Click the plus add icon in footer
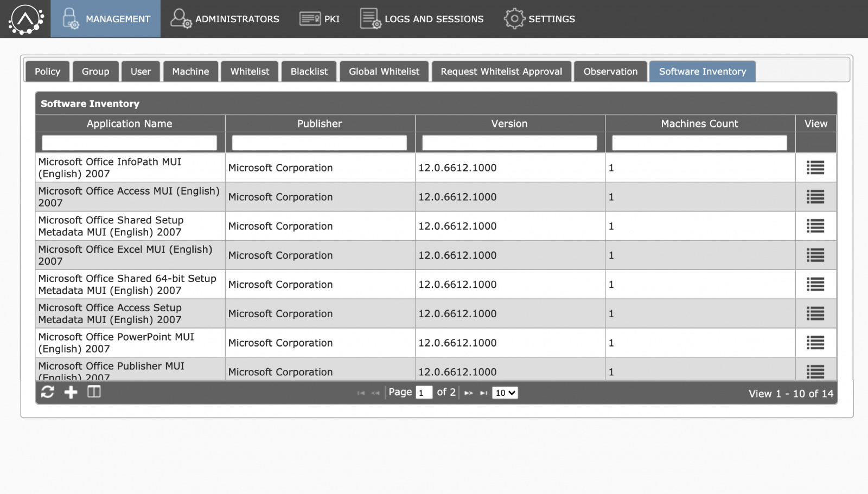The width and height of the screenshot is (868, 494). [x=71, y=392]
